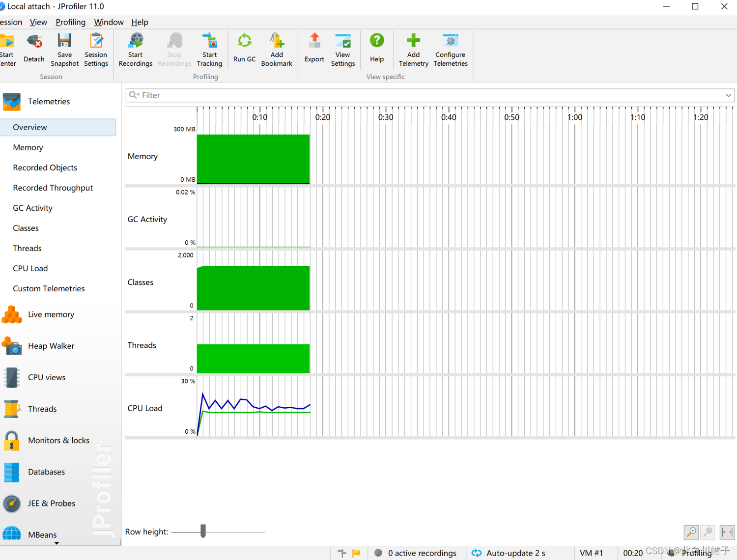Image resolution: width=737 pixels, height=560 pixels.
Task: Expand sidebar list with bottom arrow
Action: click(x=57, y=543)
